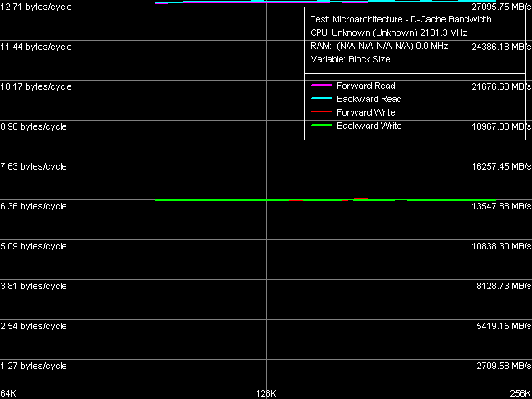Image resolution: width=532 pixels, height=399 pixels.
Task: Click the RAM: (N/A-N/A-N/A-N/A) 0.0 MHz line
Action: pos(379,46)
